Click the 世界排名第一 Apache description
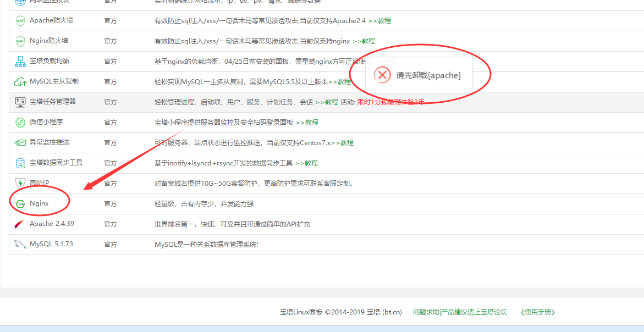The height and width of the screenshot is (332, 644). (x=233, y=224)
